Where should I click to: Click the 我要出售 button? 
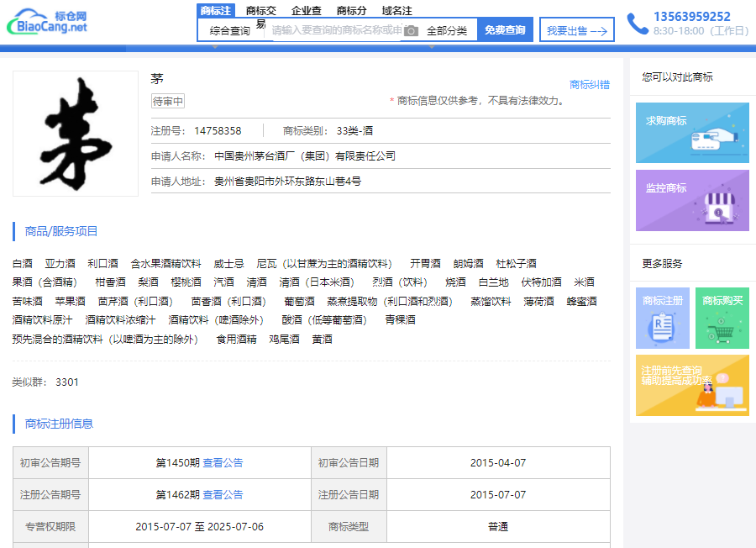576,30
